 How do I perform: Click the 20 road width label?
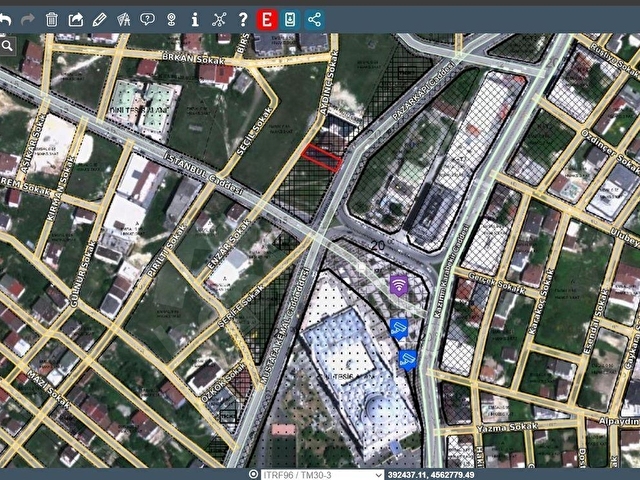click(x=378, y=245)
